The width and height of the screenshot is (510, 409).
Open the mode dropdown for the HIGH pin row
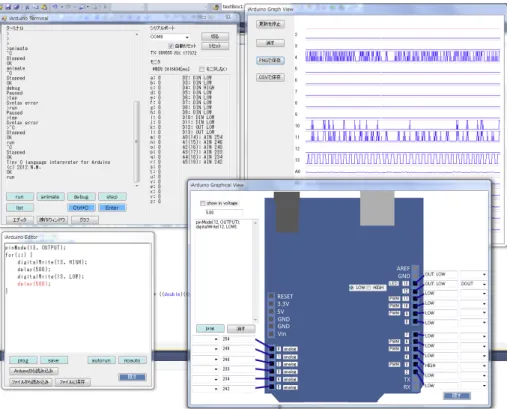[484, 366]
